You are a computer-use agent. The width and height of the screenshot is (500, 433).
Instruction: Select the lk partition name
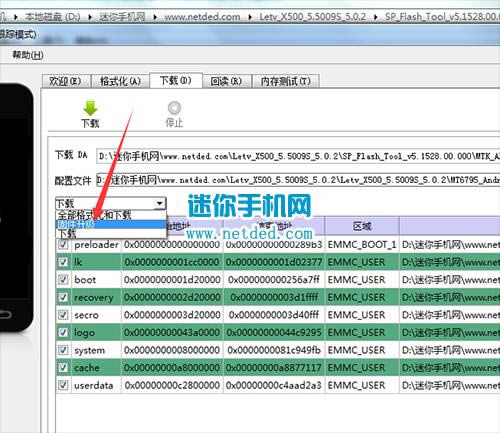point(78,262)
